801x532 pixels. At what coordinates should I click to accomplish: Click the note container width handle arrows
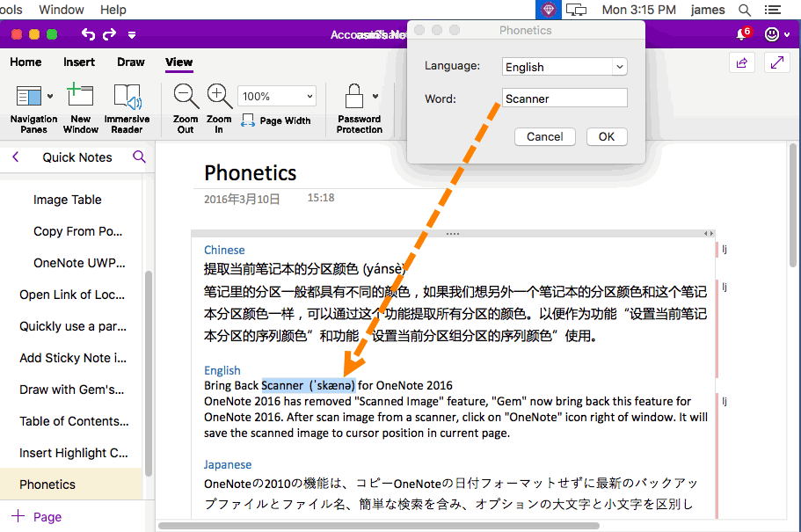709,234
